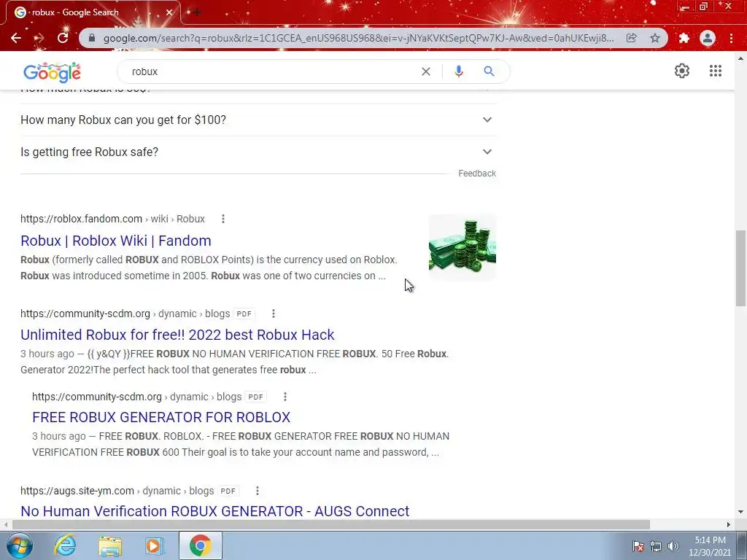The height and width of the screenshot is (560, 747).
Task: Open volume speaker icon in system tray
Action: coord(673,546)
